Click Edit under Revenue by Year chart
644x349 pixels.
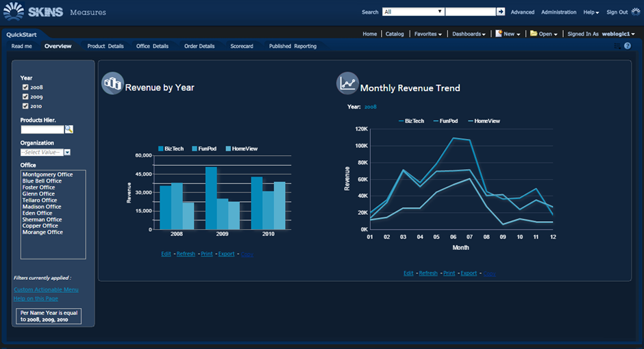point(166,254)
